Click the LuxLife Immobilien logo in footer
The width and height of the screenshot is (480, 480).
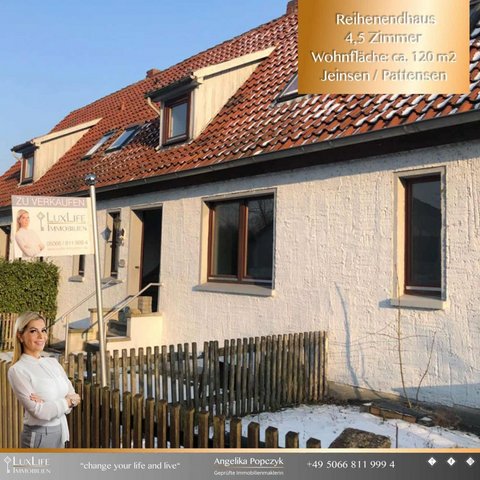[27, 465]
